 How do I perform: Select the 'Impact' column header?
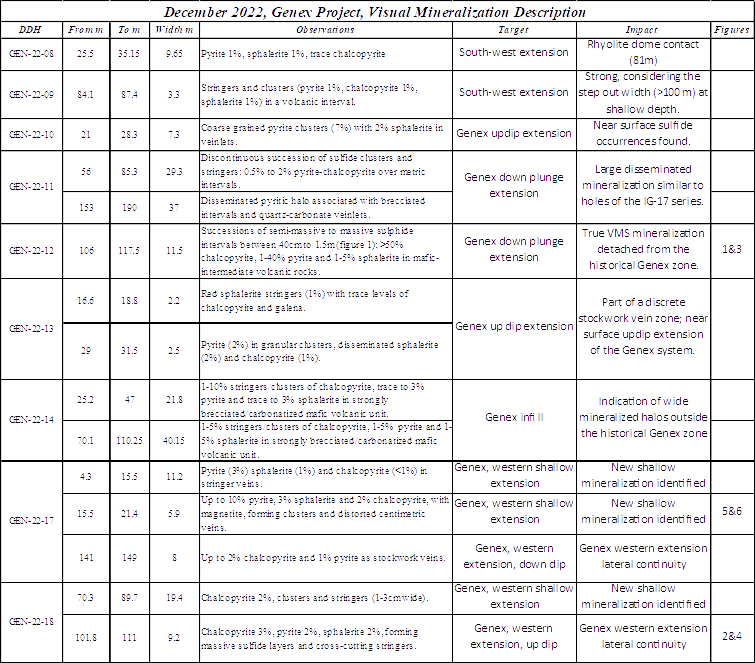point(643,30)
